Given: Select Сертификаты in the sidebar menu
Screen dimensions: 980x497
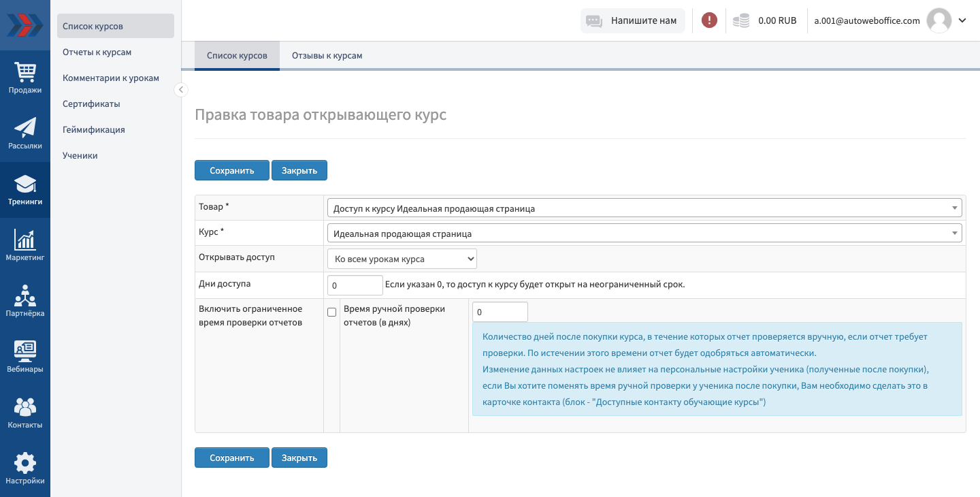Looking at the screenshot, I should [x=91, y=104].
